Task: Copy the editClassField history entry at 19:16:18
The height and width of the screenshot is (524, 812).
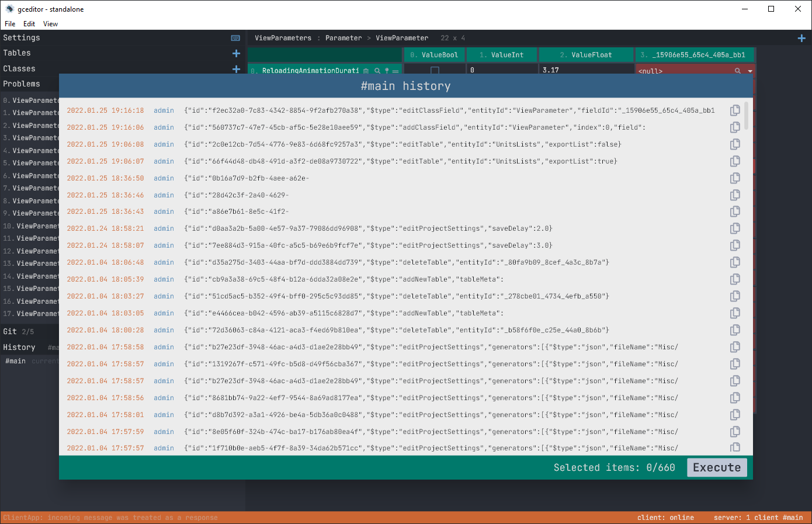Action: click(x=735, y=110)
